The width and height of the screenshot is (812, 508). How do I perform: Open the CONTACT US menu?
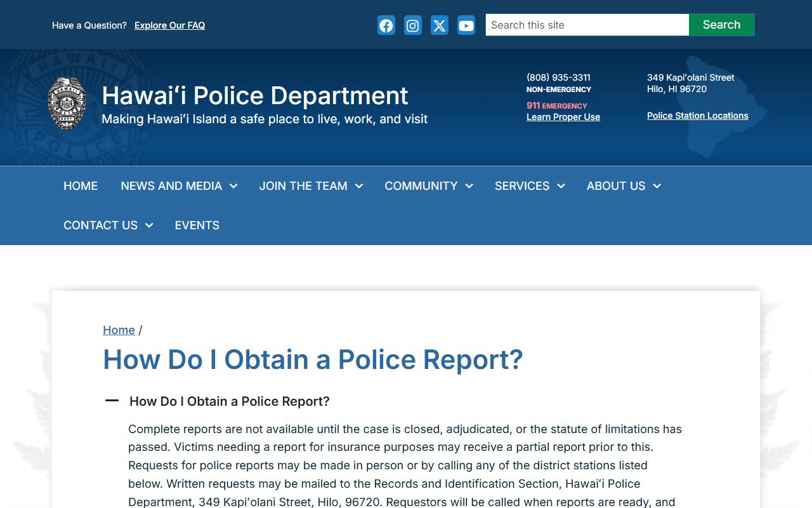[x=100, y=225]
